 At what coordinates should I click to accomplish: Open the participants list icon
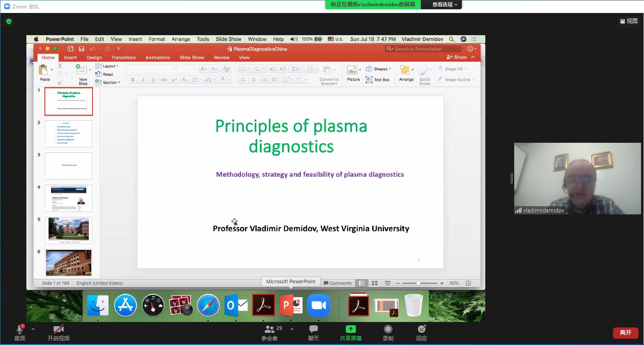click(270, 330)
